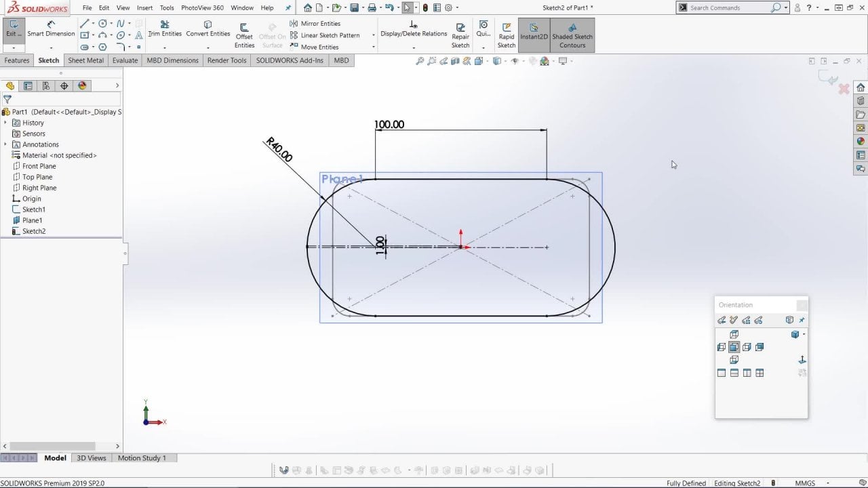Open the DimXpert Manager tab icon

coord(64,86)
